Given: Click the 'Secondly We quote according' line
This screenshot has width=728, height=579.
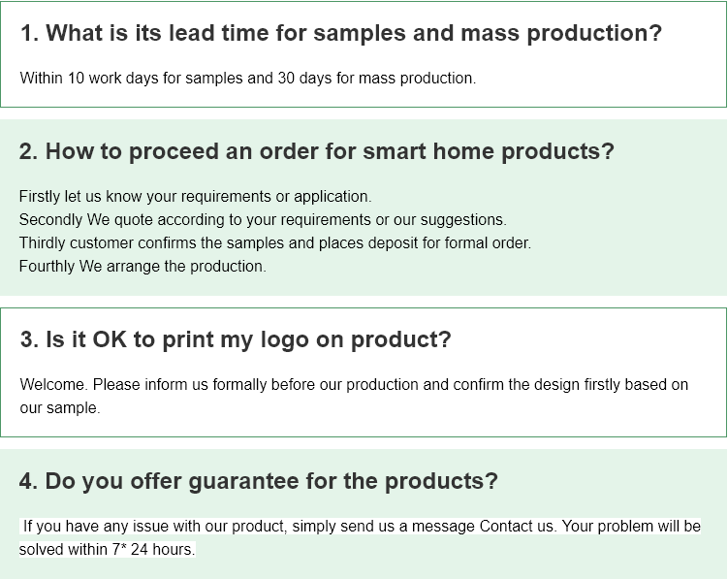Looking at the screenshot, I should (263, 220).
